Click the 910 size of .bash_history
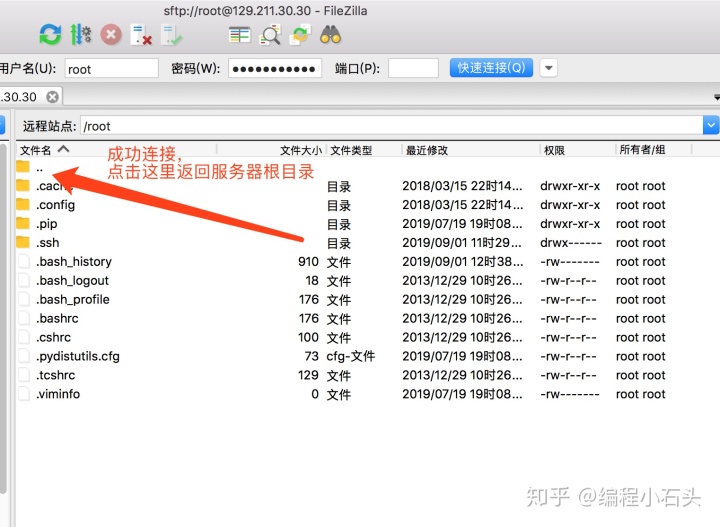Image resolution: width=720 pixels, height=527 pixels. pyautogui.click(x=308, y=262)
